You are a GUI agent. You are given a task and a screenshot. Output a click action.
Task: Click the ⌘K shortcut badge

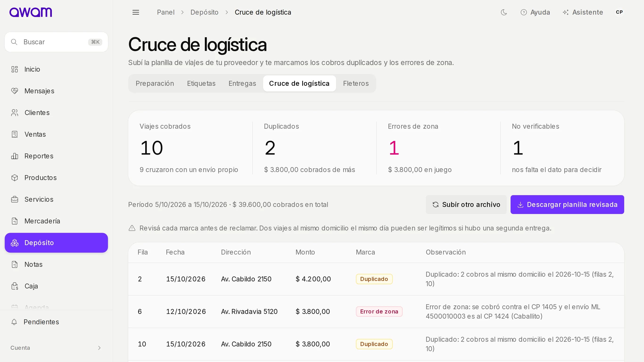95,42
